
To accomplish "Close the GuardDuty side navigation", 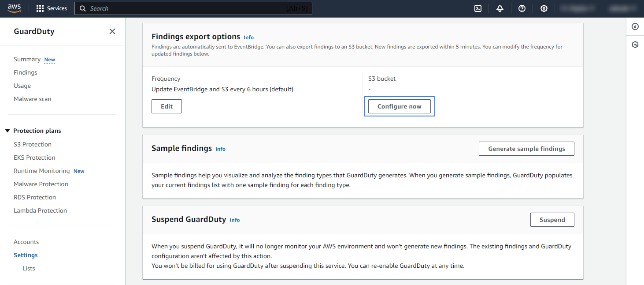I will coord(112,31).
